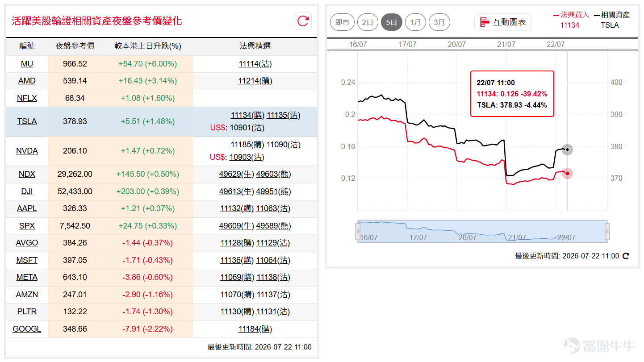Image resolution: width=644 pixels, height=362 pixels.
Task: Select the 3月 chart range
Action: 439,22
